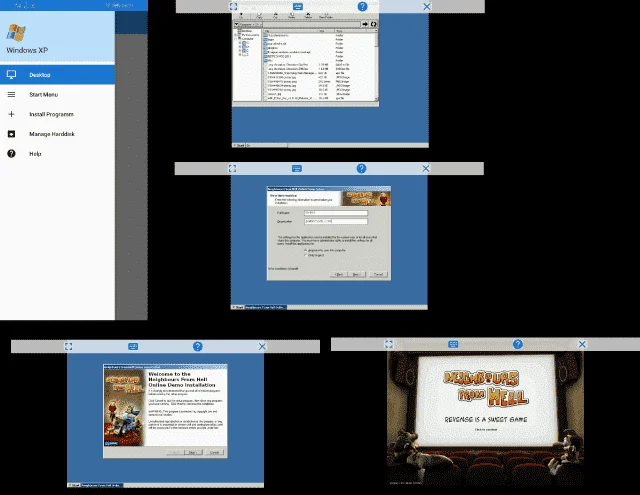Click Copy in the file manager toolbar
640x495 pixels.
(x=259, y=16)
